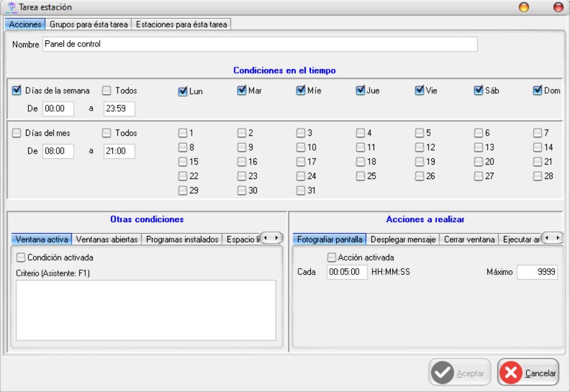Image resolution: width=570 pixels, height=392 pixels.
Task: Check day 1 of the month
Action: click(183, 133)
